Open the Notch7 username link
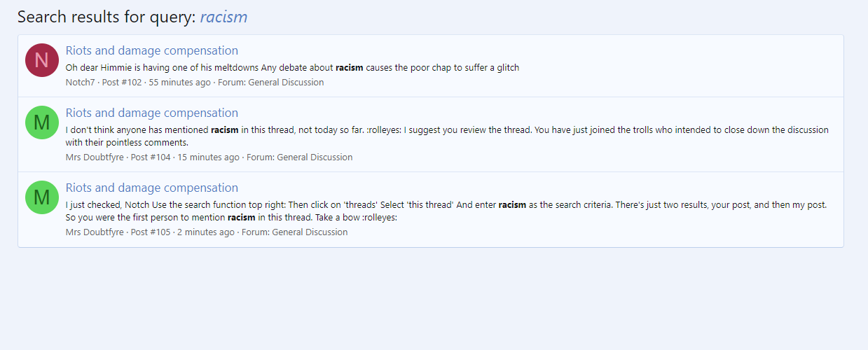Viewport: 868px width, 350px height. [80, 83]
